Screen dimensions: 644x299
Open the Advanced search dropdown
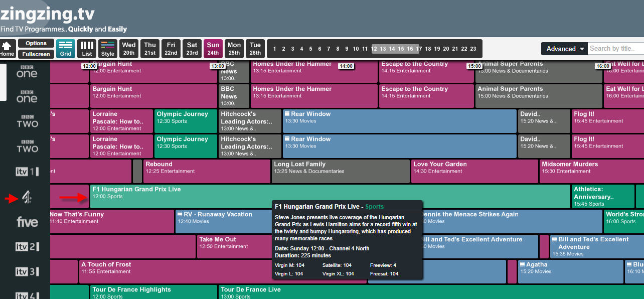click(564, 49)
